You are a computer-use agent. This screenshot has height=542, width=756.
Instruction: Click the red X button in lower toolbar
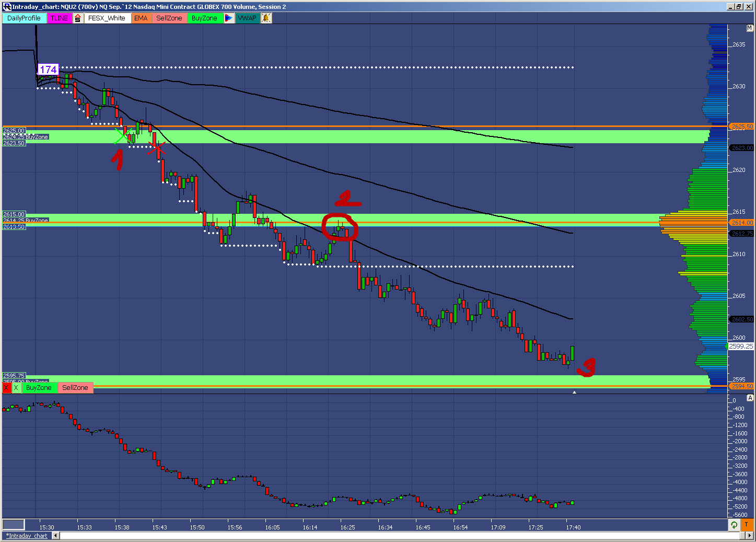7,387
